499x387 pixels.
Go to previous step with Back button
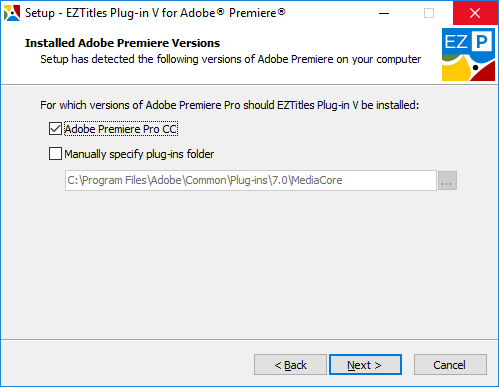click(290, 365)
